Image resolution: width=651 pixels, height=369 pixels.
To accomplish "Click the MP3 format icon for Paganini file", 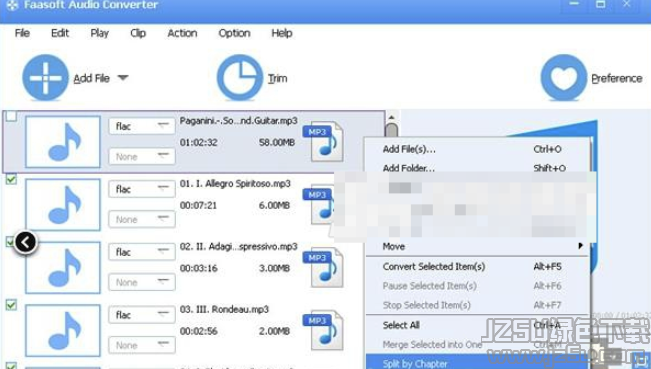I will (323, 142).
